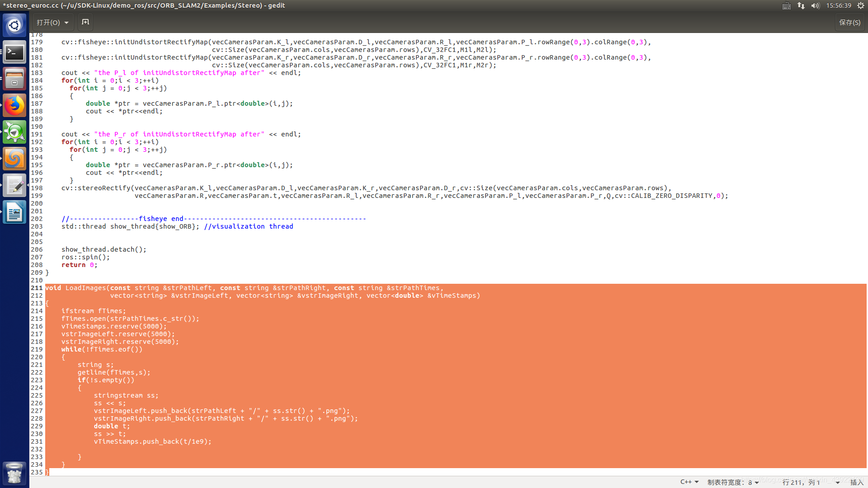Save the file with 保存(S)
This screenshot has width=868, height=488.
click(x=850, y=22)
